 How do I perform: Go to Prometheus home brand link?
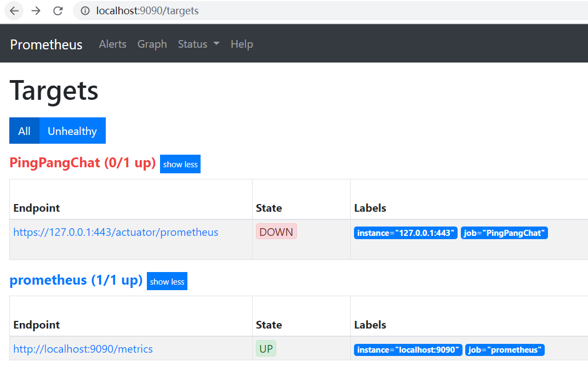tap(46, 44)
